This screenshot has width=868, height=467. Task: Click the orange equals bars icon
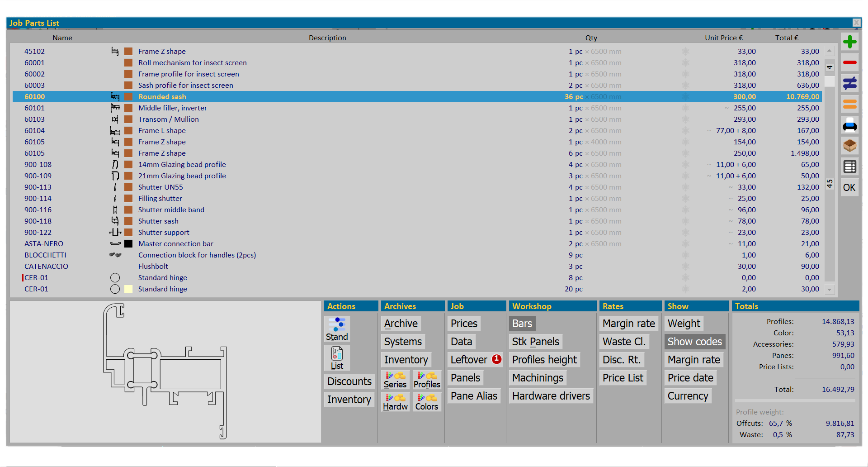coord(849,104)
